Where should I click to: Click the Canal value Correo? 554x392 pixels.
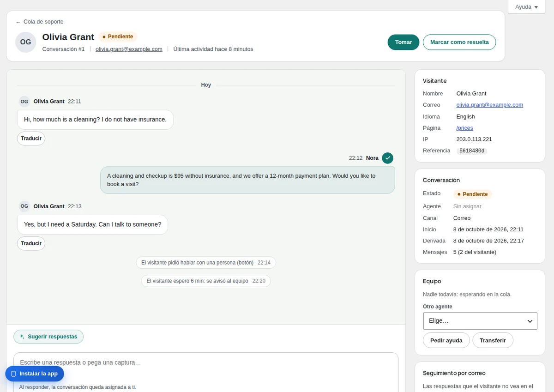pos(462,218)
